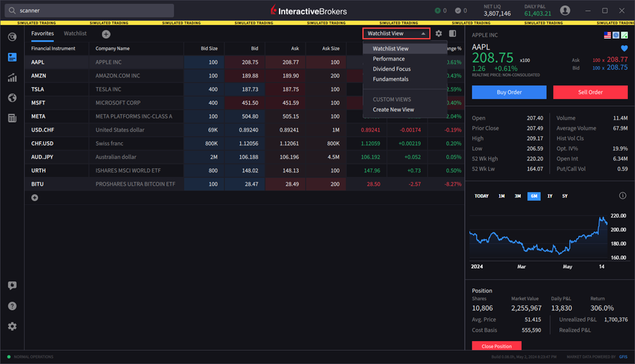Click the Daily P&L value 61,403.21
The height and width of the screenshot is (364, 635).
click(x=537, y=14)
